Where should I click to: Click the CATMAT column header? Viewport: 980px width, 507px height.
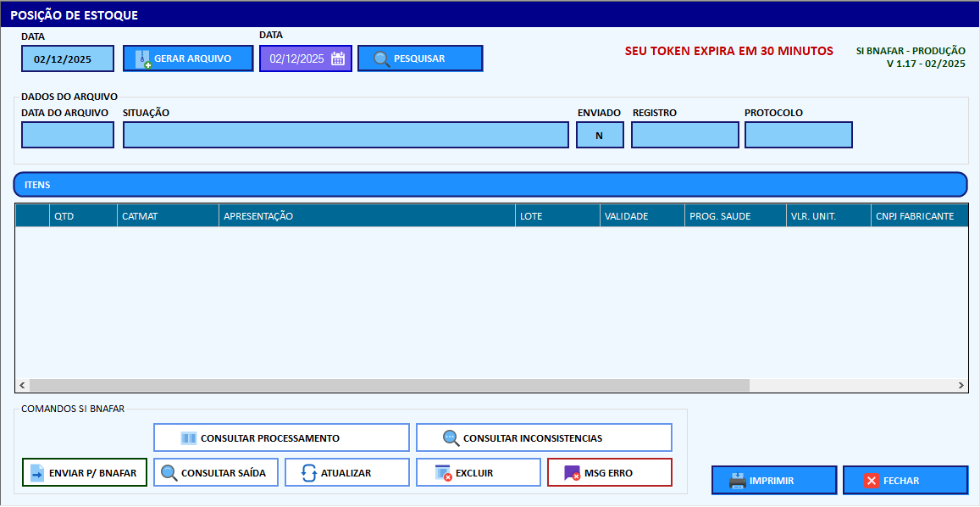pos(140,216)
